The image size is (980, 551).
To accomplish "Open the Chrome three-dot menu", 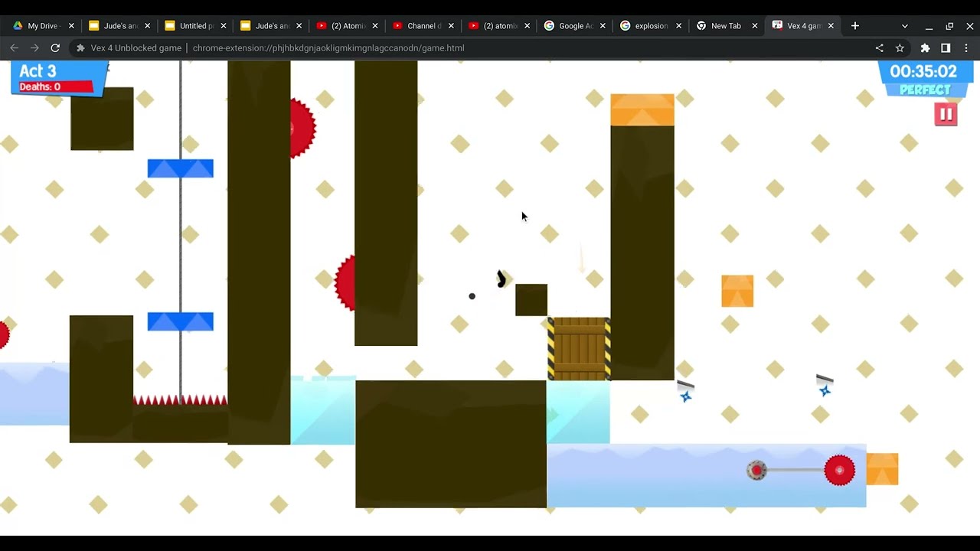I will point(966,47).
